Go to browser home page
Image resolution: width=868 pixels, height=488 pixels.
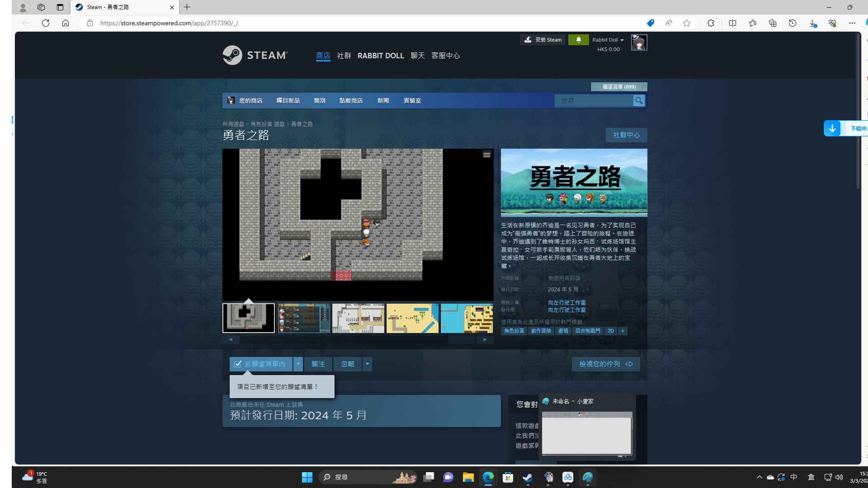click(66, 23)
